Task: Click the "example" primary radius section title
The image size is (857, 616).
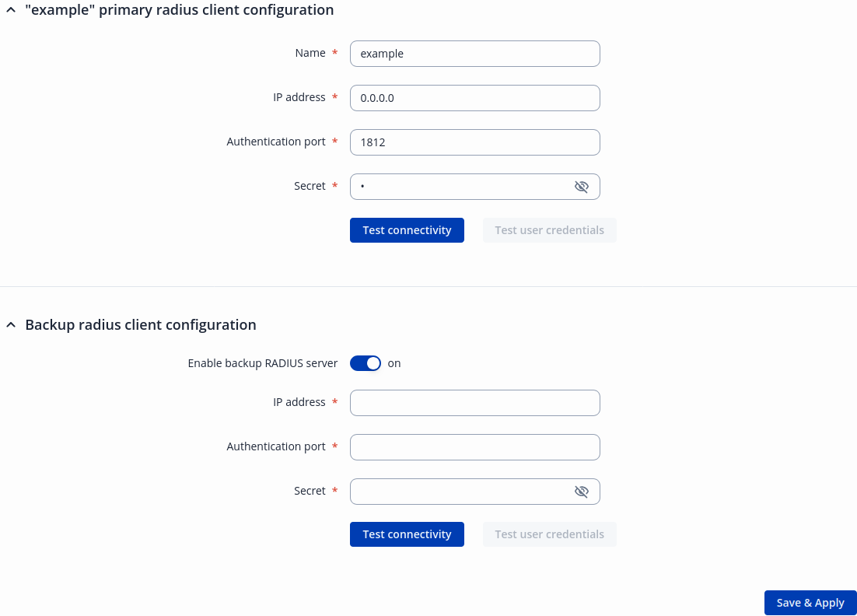Action: [x=180, y=10]
